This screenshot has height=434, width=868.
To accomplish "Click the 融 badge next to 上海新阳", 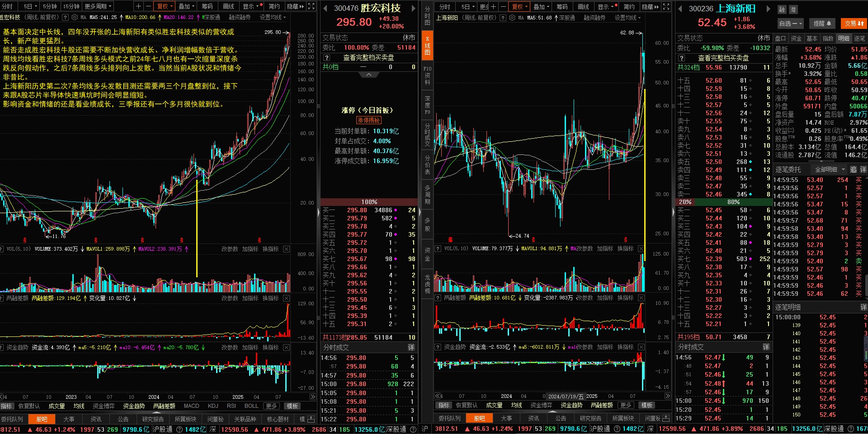I will click(x=782, y=9).
